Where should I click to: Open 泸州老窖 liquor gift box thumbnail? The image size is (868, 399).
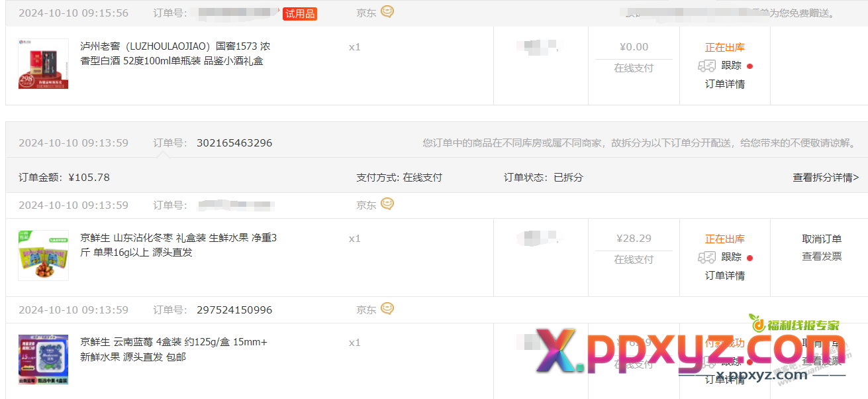(43, 64)
